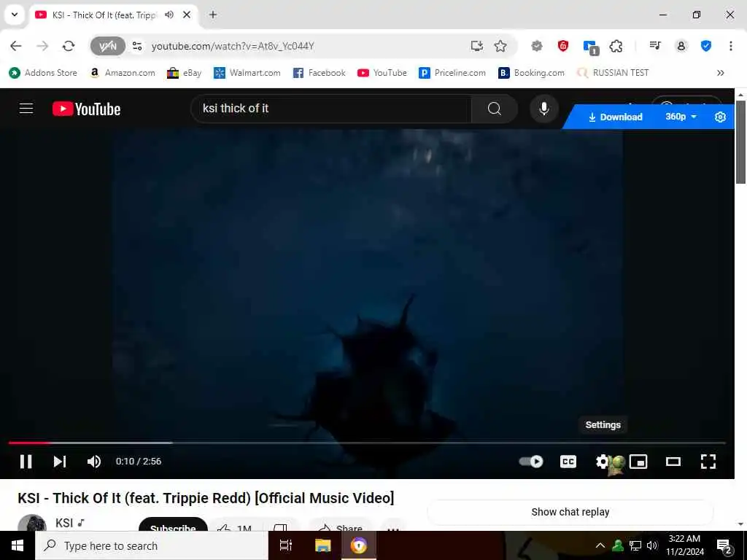Switch to theater mode
The height and width of the screenshot is (560, 747).
click(673, 462)
